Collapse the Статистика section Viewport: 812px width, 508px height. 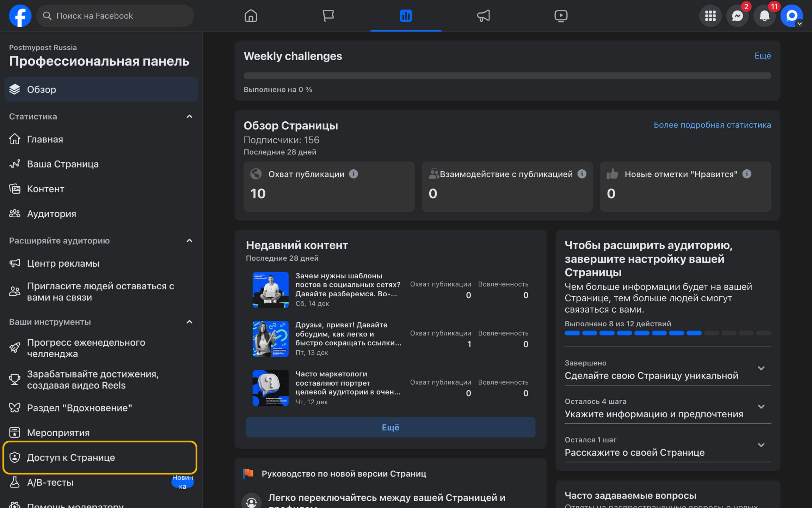point(189,116)
